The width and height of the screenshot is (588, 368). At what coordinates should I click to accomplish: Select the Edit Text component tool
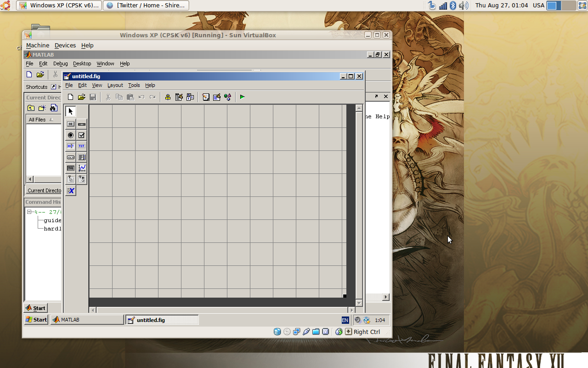pyautogui.click(x=71, y=146)
